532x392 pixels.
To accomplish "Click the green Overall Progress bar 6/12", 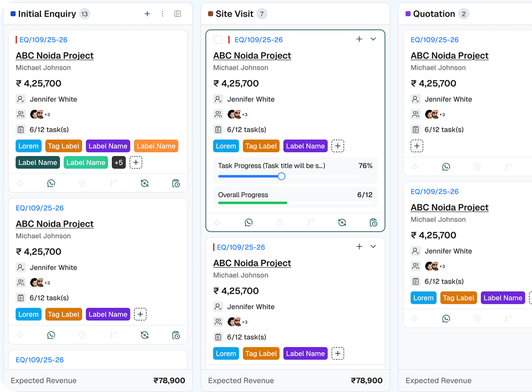I will [x=252, y=203].
